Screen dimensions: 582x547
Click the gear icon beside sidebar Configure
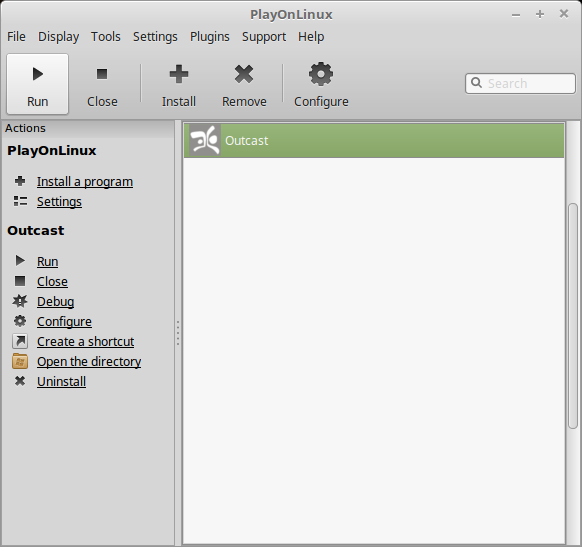click(x=20, y=321)
